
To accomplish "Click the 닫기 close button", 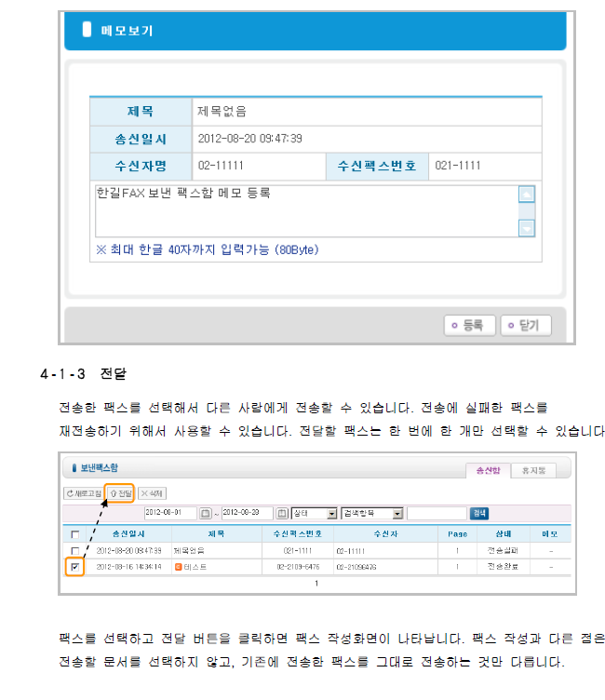I will (x=524, y=325).
